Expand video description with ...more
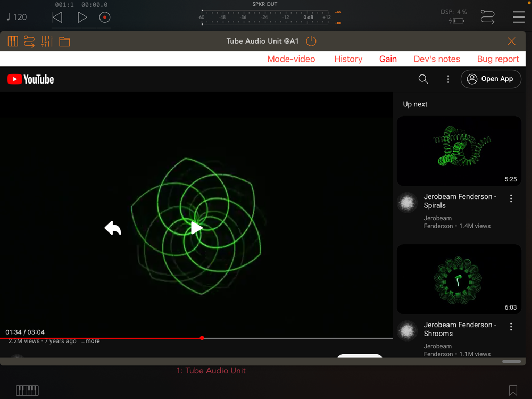The image size is (532, 399). [90, 341]
